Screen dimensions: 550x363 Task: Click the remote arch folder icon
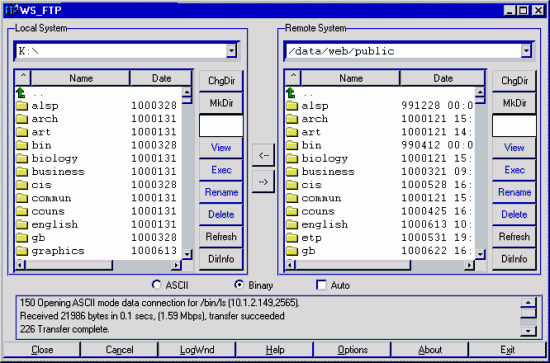point(292,119)
